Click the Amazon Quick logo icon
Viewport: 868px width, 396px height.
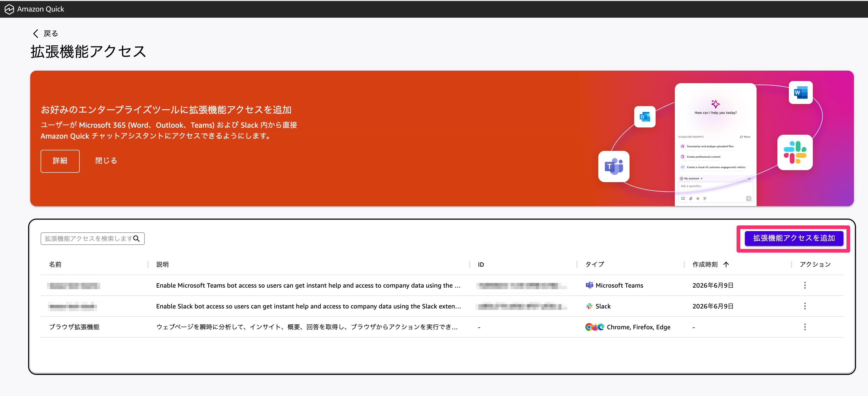[x=9, y=9]
